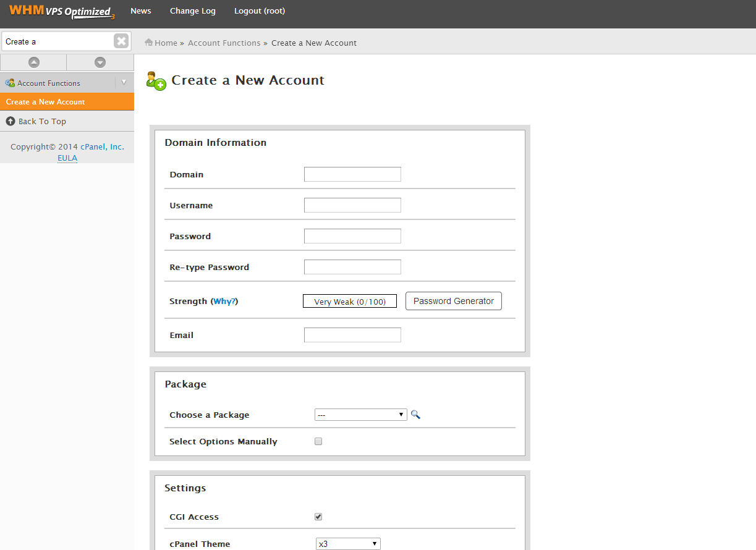Click the password strength meter bar
This screenshot has height=550, width=756.
point(350,302)
